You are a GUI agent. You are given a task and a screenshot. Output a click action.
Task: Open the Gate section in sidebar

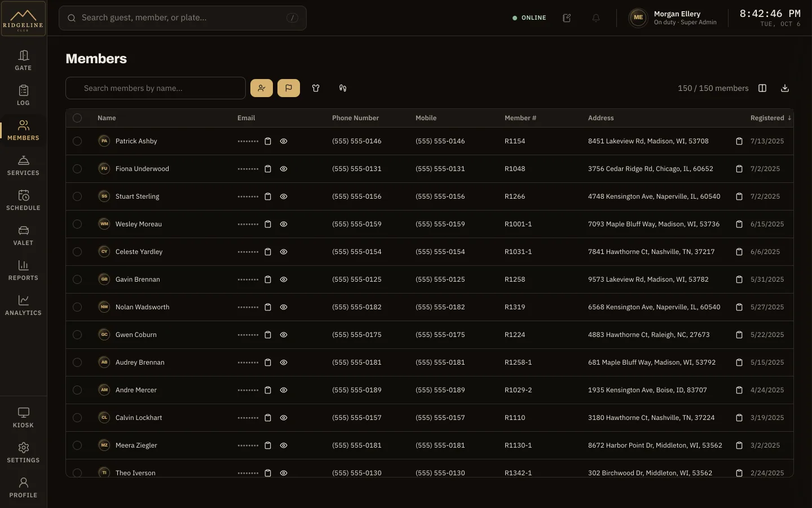click(23, 60)
